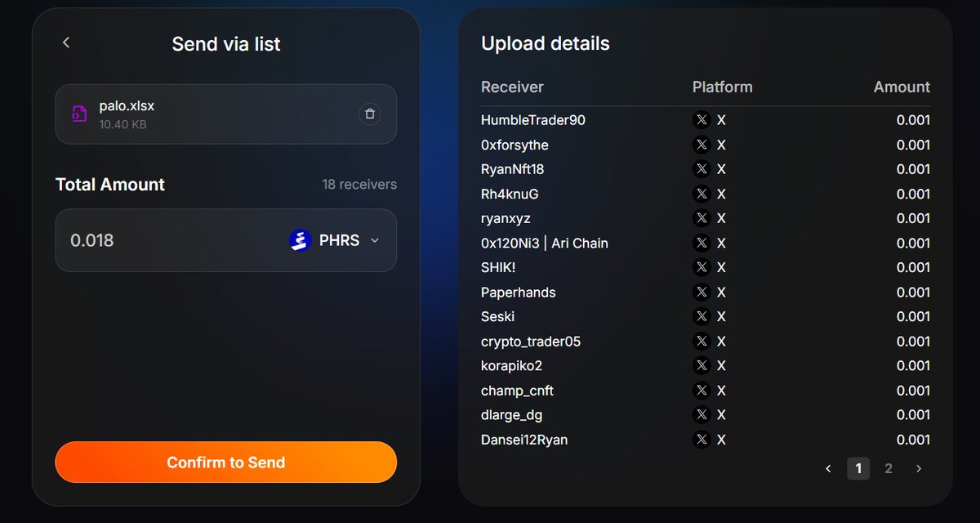Click X platform icon for Seski
Viewport: 980px width, 523px height.
pos(702,316)
